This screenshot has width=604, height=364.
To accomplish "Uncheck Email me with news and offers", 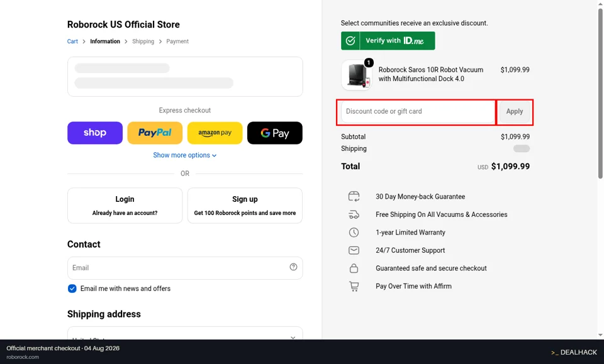I will [x=72, y=289].
